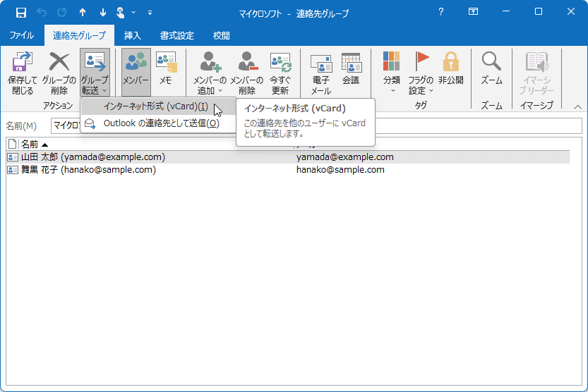This screenshot has height=392, width=588.
Task: Click the Save icon in the title bar
Action: coord(21,13)
